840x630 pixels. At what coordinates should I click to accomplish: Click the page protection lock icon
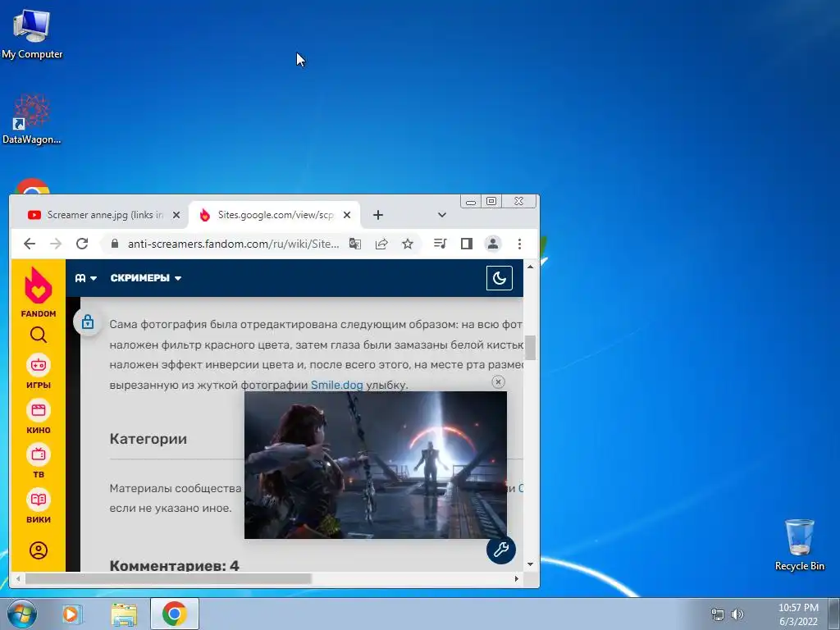point(87,322)
